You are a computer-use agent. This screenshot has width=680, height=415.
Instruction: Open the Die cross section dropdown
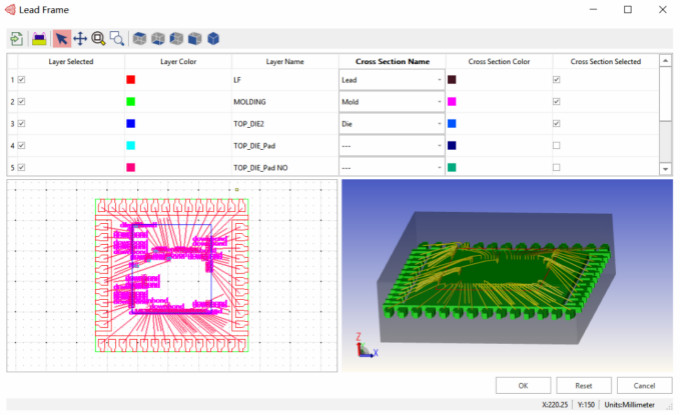click(438, 123)
